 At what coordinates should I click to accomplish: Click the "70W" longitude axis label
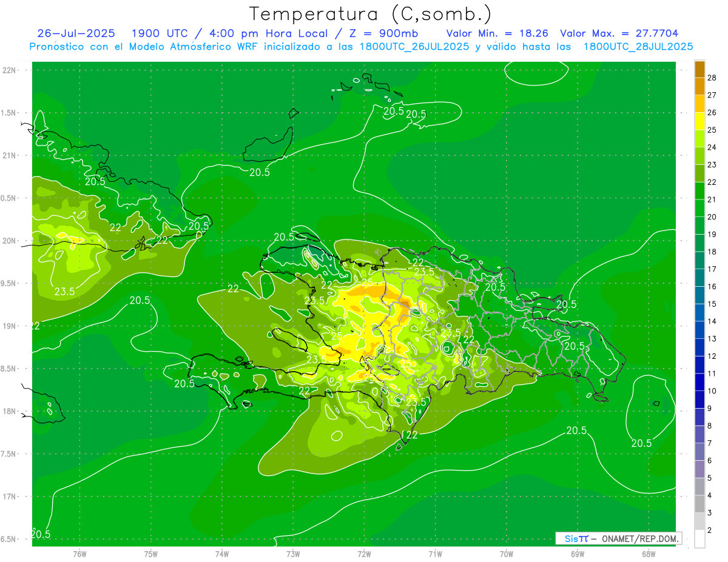click(506, 554)
